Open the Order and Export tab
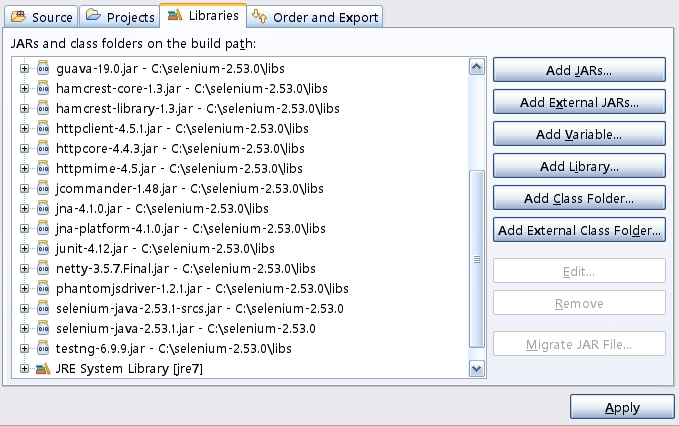Image resolution: width=679 pixels, height=426 pixels. tap(315, 17)
